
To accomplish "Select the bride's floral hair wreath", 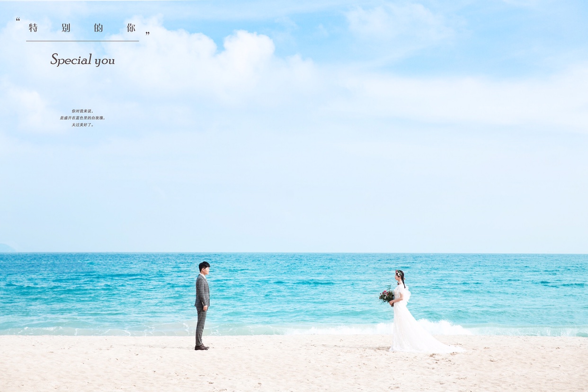I will tap(399, 273).
